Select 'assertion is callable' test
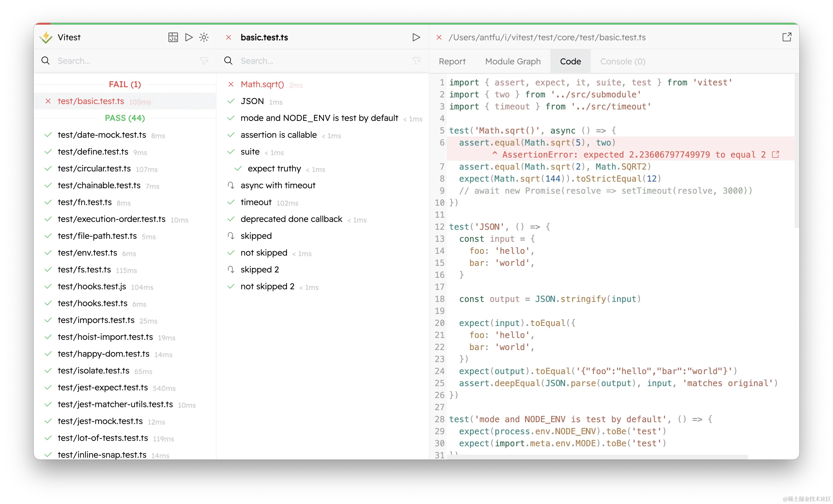833x504 pixels. click(323, 135)
